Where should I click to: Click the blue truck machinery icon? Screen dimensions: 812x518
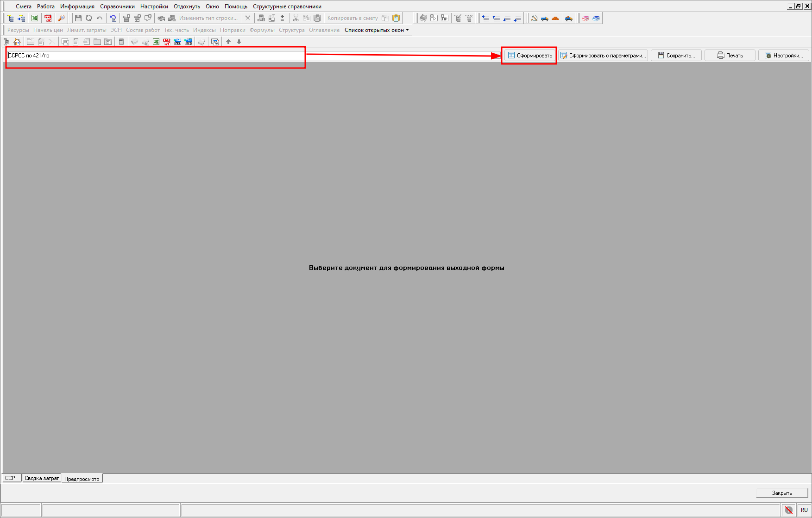[x=545, y=18]
